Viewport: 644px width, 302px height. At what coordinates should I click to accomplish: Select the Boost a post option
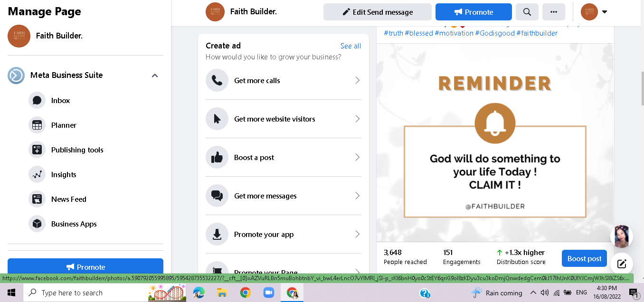[x=284, y=158]
